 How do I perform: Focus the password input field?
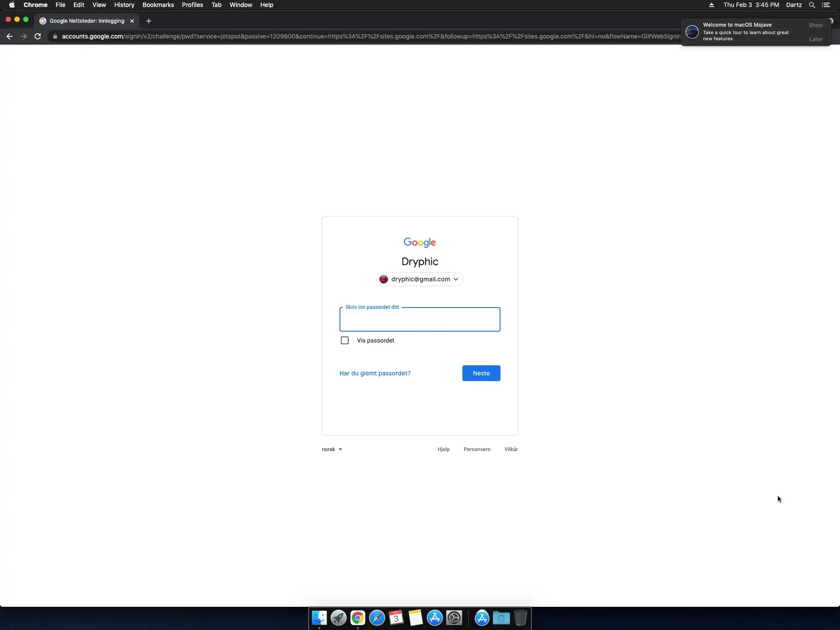point(420,320)
